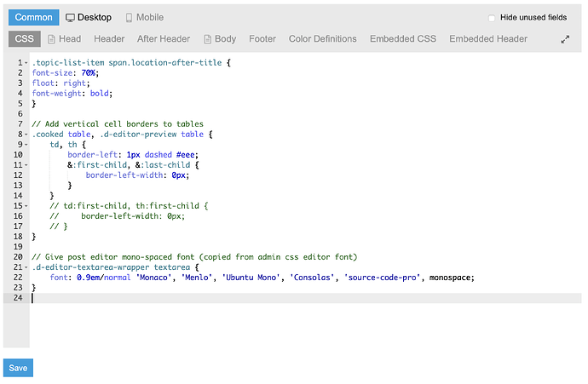
Task: Open the Color Definitions tab
Action: tap(322, 39)
